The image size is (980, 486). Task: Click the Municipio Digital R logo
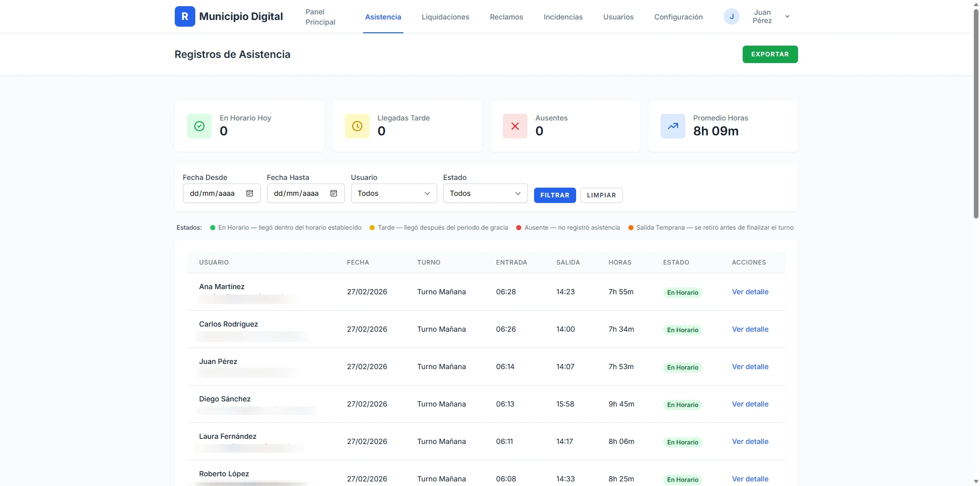(185, 16)
